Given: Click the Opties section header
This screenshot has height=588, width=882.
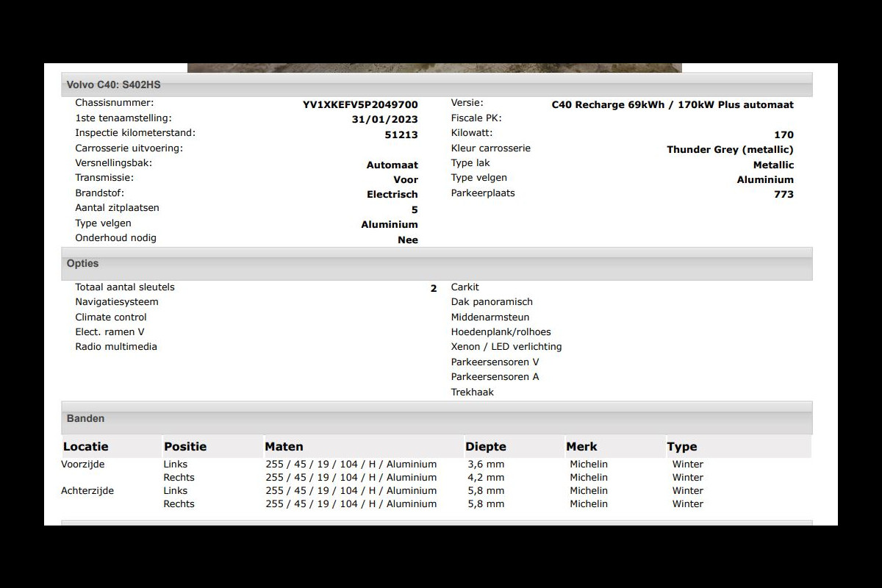Looking at the screenshot, I should tap(82, 263).
